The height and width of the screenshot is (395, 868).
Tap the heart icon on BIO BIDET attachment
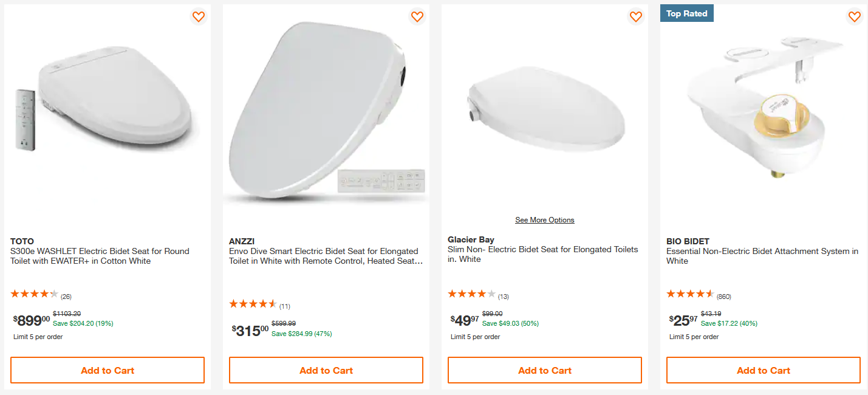855,17
